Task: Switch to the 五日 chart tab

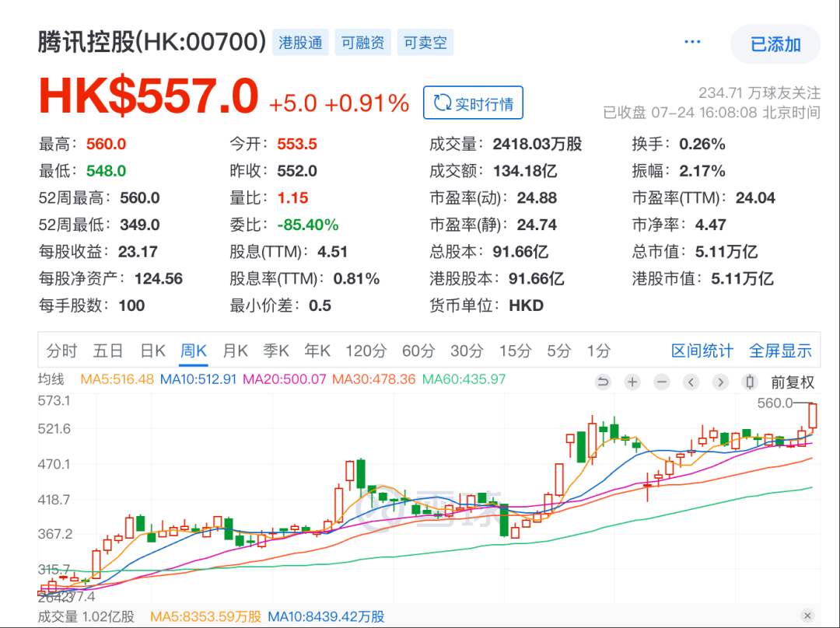Action: 107,351
